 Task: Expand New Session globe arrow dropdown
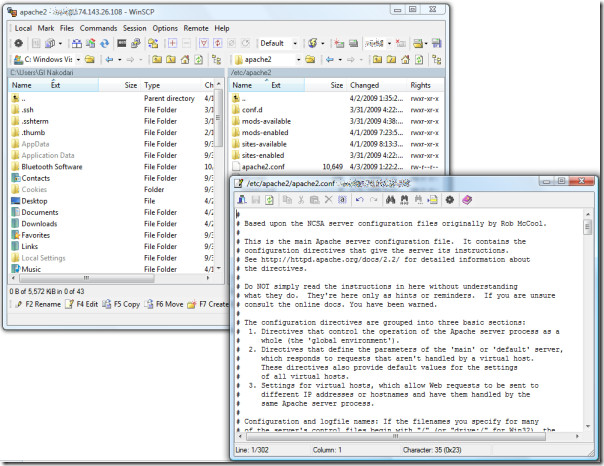322,43
